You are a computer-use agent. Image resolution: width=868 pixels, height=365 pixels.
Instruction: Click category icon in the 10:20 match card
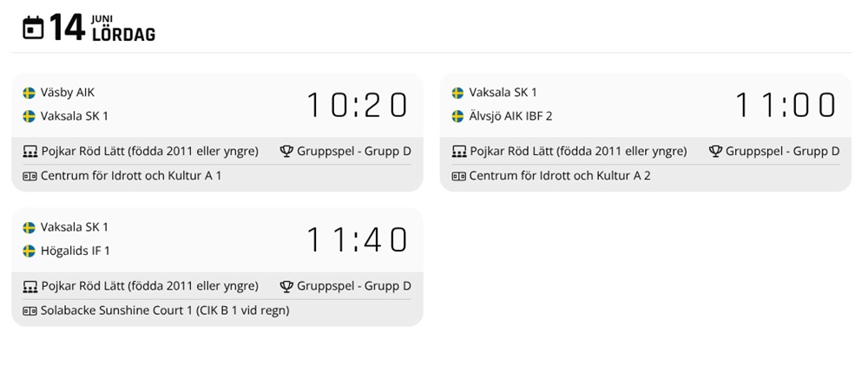30,152
